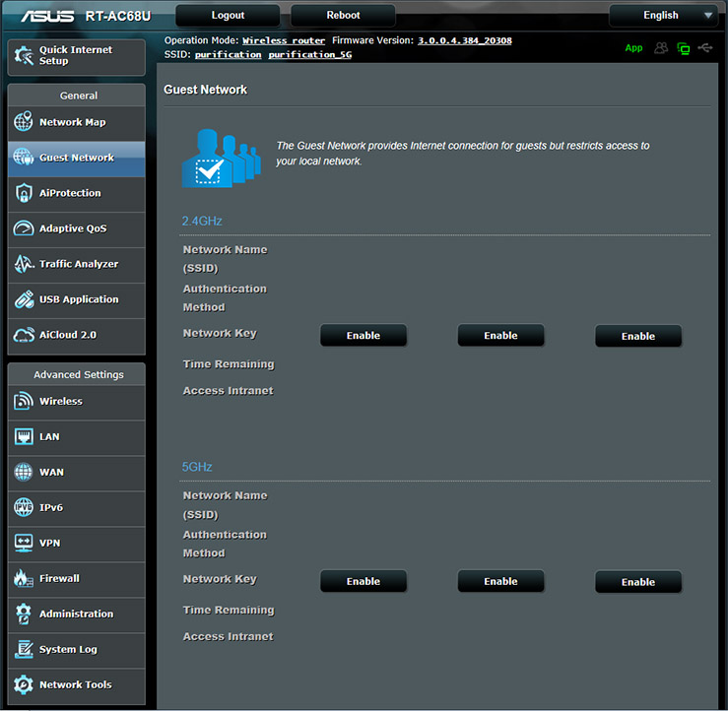Screen dimensions: 728x711
Task: Click the 5GHz section heading
Action: tap(197, 467)
